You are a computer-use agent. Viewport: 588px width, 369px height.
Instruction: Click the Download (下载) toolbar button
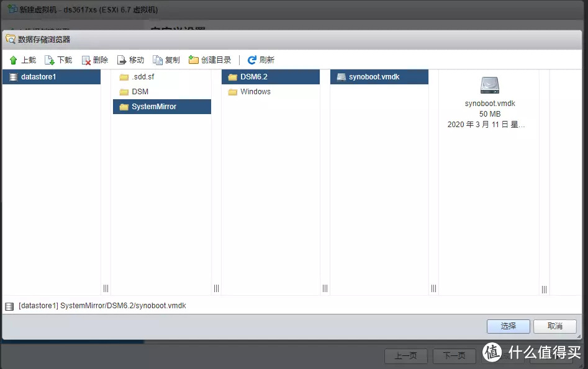[58, 60]
